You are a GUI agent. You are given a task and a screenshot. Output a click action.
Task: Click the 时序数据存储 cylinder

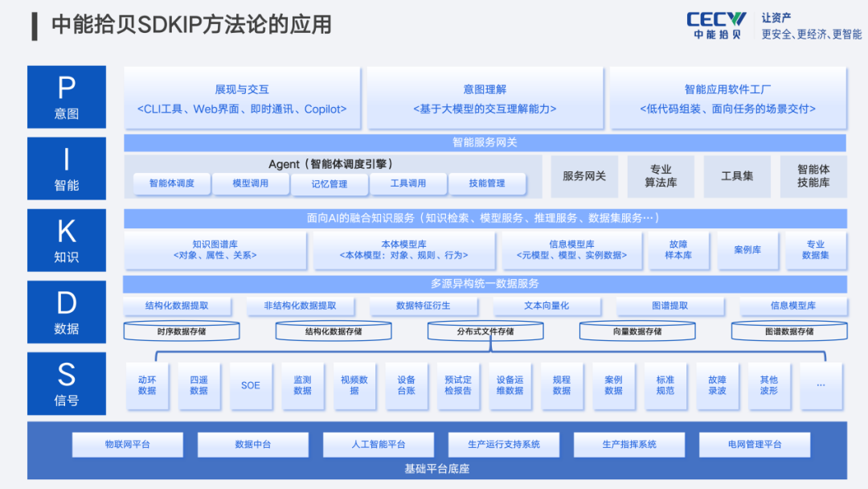click(182, 331)
